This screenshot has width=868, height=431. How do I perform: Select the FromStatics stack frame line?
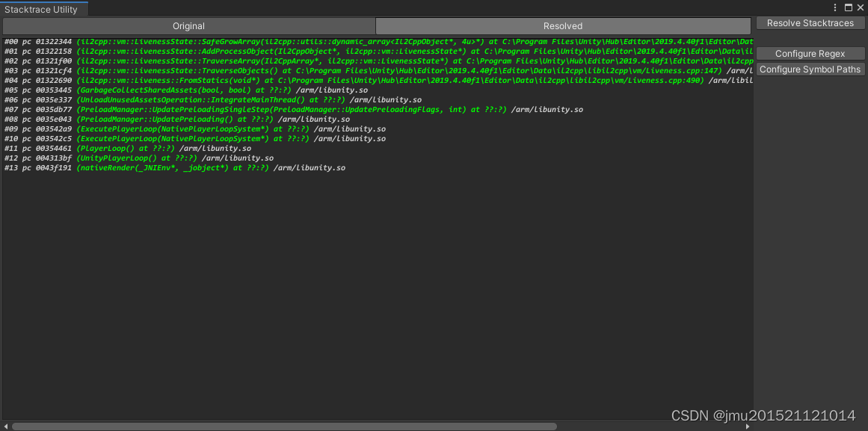[299, 80]
